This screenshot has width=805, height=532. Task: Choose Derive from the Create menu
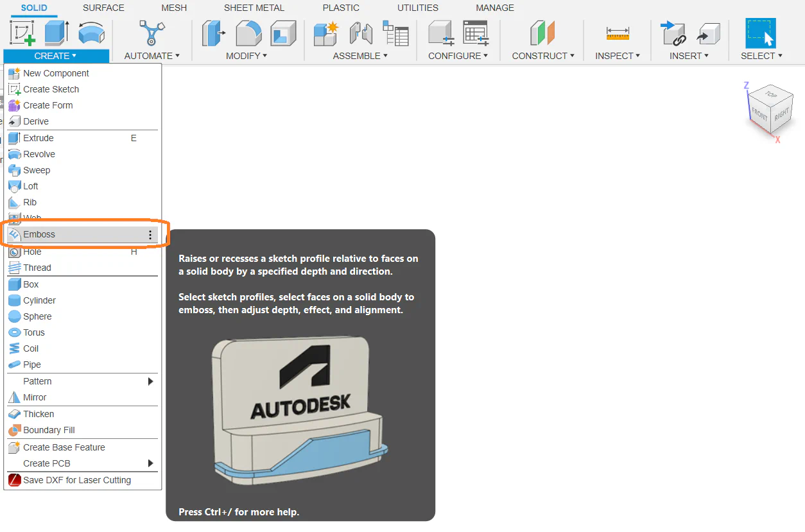click(x=82, y=121)
